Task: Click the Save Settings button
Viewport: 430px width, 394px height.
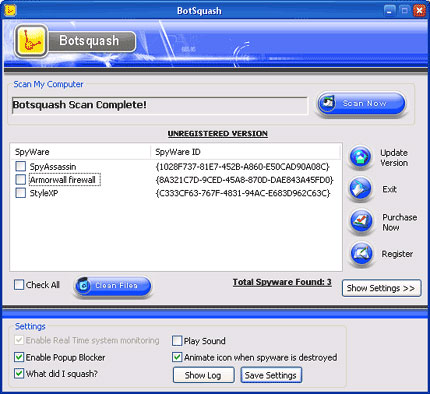Action: (x=271, y=375)
